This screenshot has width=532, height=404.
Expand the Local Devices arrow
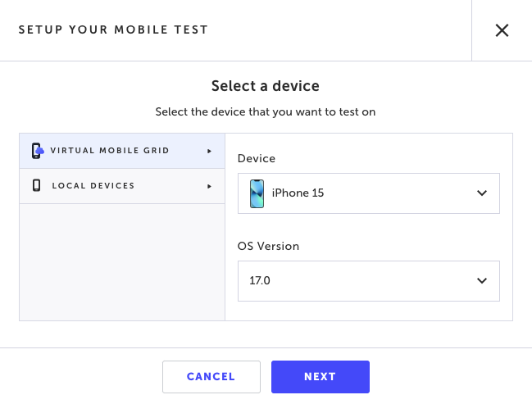(x=209, y=186)
